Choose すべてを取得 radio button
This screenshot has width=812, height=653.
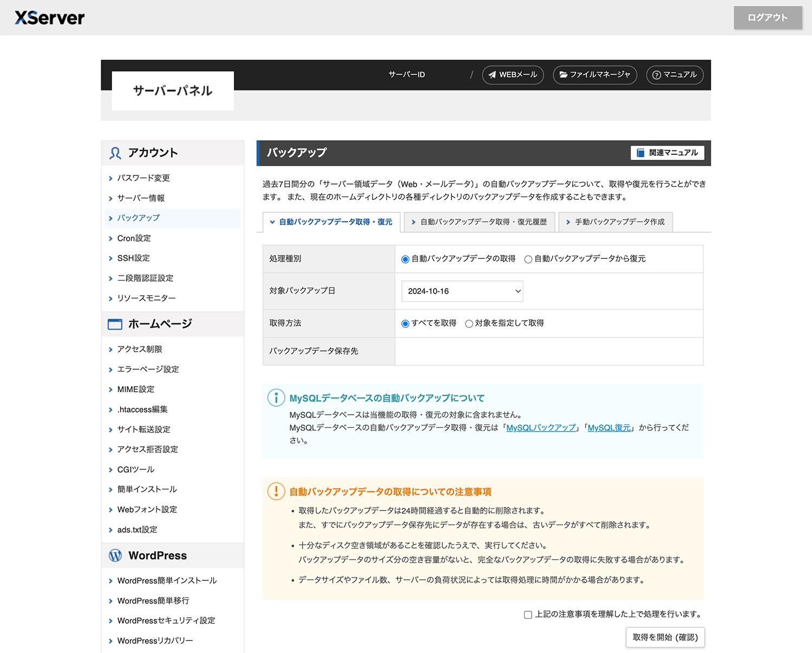click(405, 324)
